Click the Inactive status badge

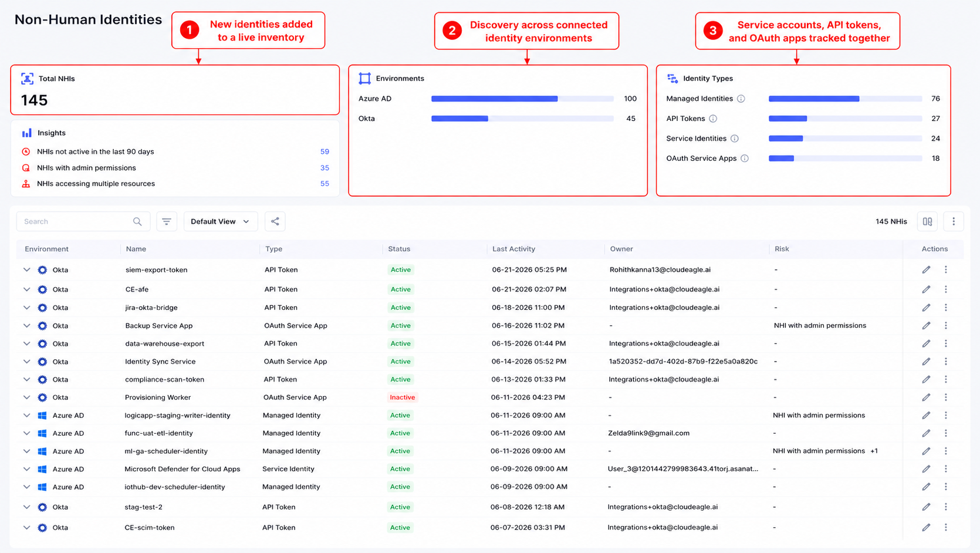pos(403,397)
